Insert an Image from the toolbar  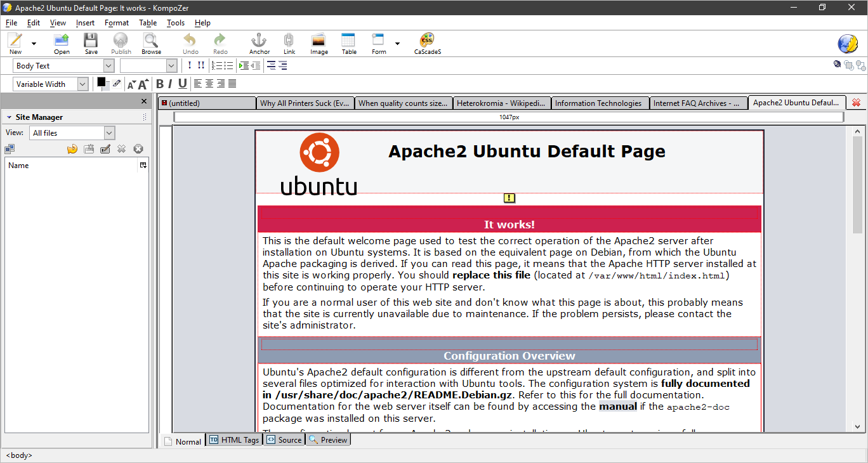coord(319,44)
